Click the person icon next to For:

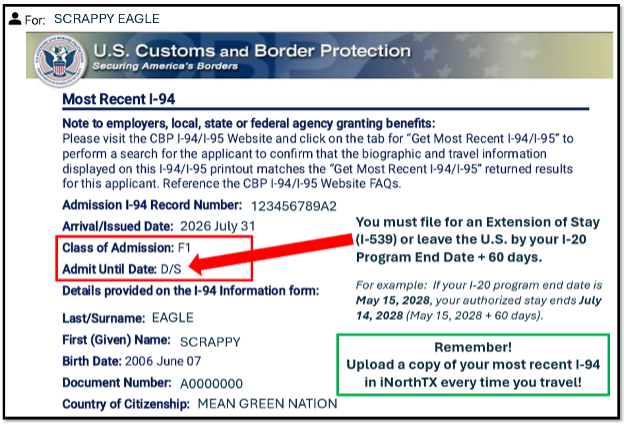[15, 18]
